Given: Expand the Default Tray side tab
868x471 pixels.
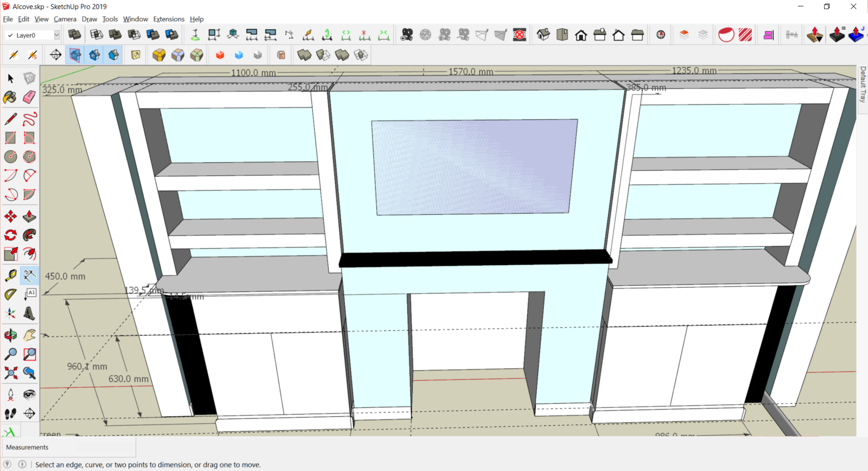Looking at the screenshot, I should [x=863, y=85].
